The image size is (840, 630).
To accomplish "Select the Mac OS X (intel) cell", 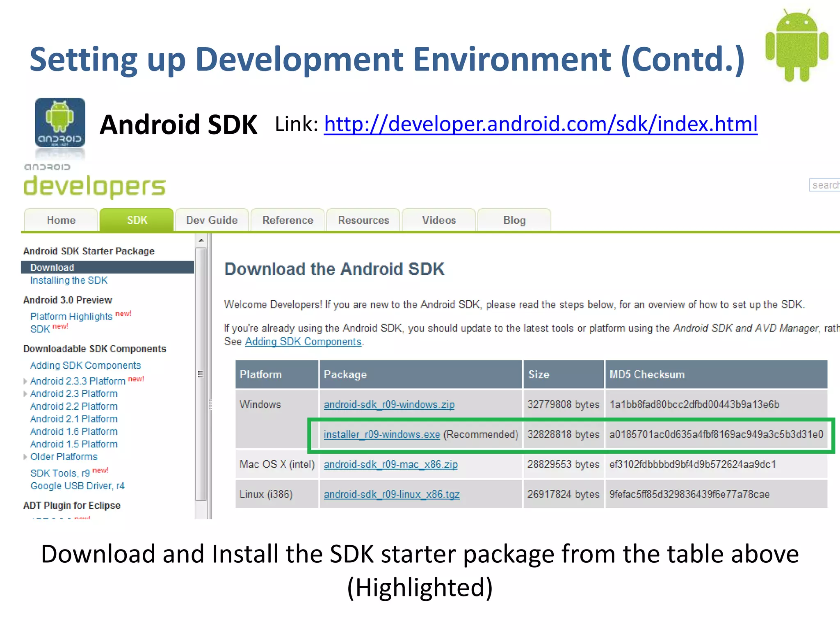I will [277, 465].
